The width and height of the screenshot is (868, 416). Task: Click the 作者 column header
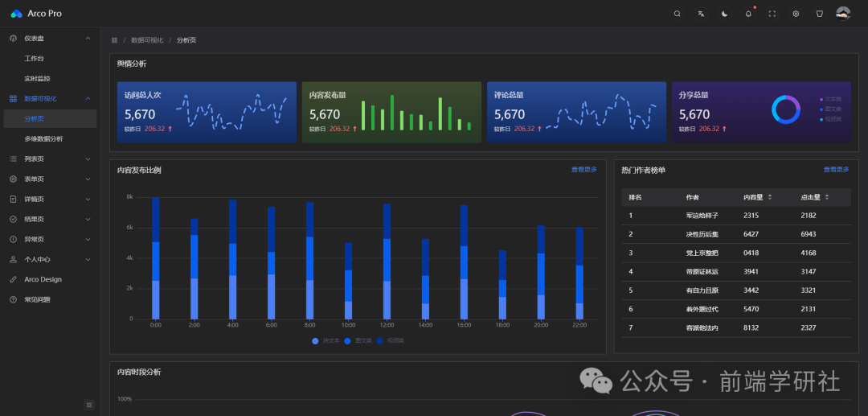tap(692, 197)
